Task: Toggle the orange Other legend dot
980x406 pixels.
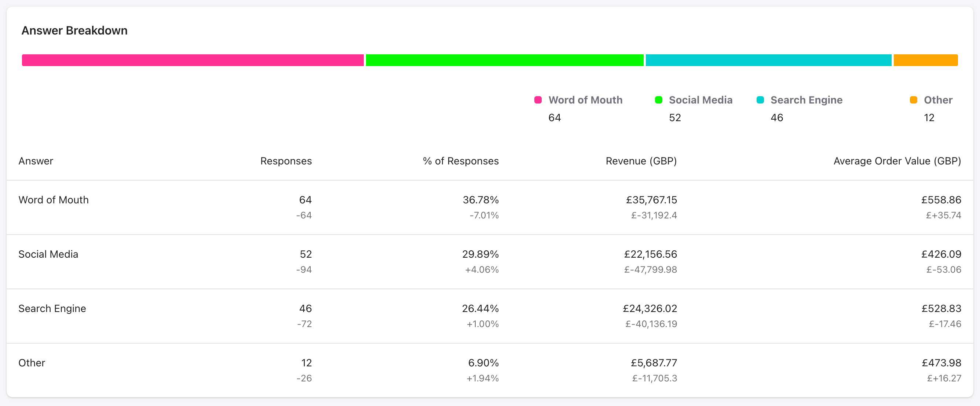Action: (913, 100)
